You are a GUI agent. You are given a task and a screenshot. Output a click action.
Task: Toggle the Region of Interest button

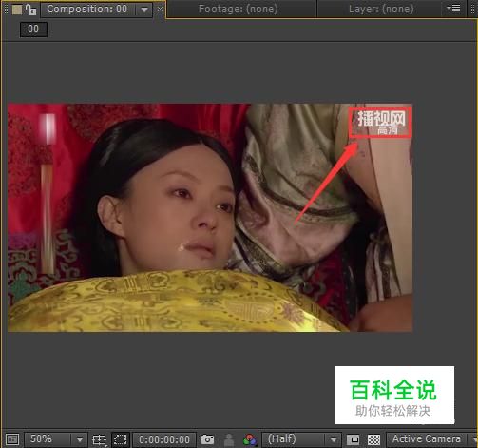(353, 439)
